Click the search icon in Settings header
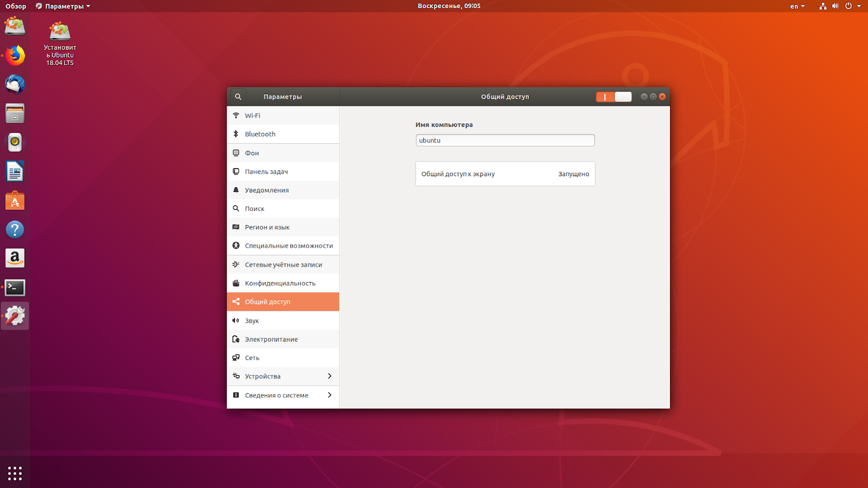 [x=238, y=97]
